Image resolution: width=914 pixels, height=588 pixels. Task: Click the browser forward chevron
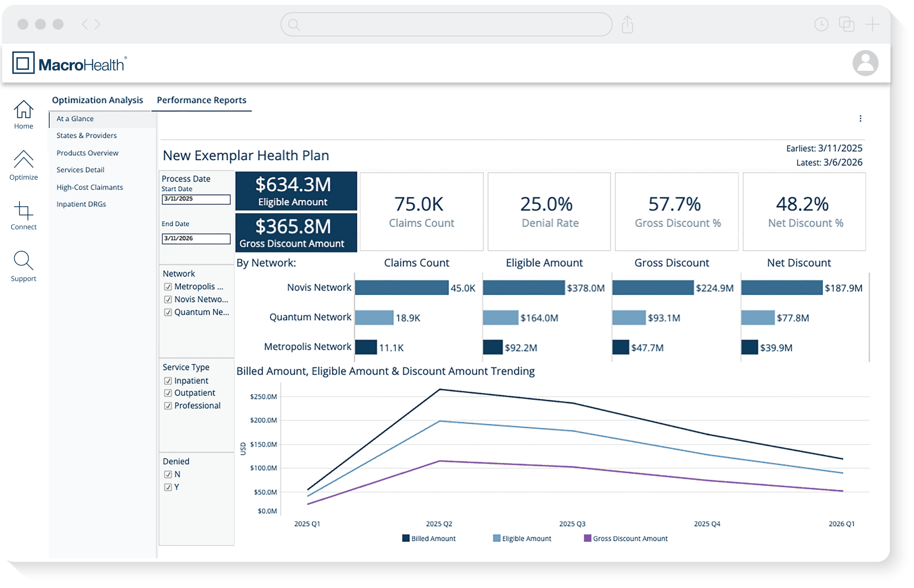pyautogui.click(x=98, y=24)
